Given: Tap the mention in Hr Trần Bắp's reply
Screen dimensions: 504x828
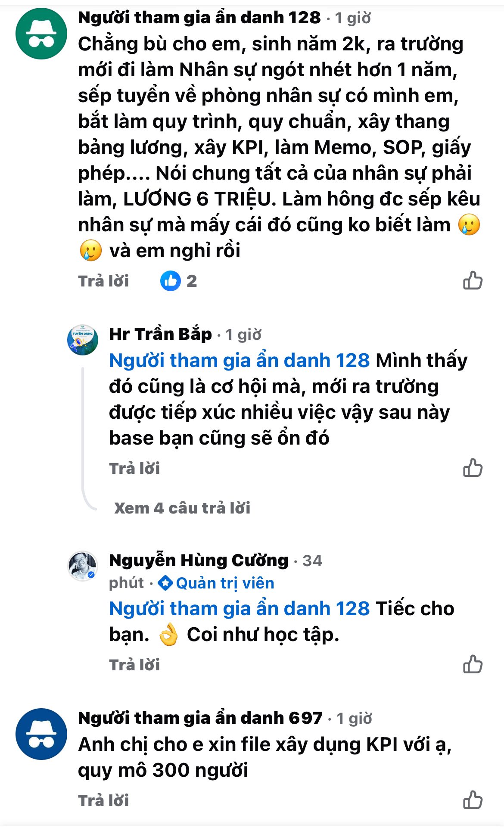Looking at the screenshot, I should (239, 361).
